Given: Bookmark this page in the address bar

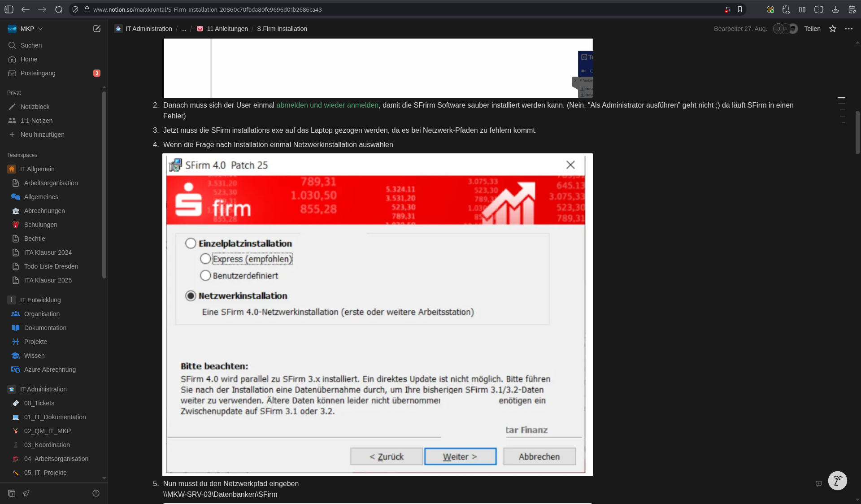Looking at the screenshot, I should [740, 9].
